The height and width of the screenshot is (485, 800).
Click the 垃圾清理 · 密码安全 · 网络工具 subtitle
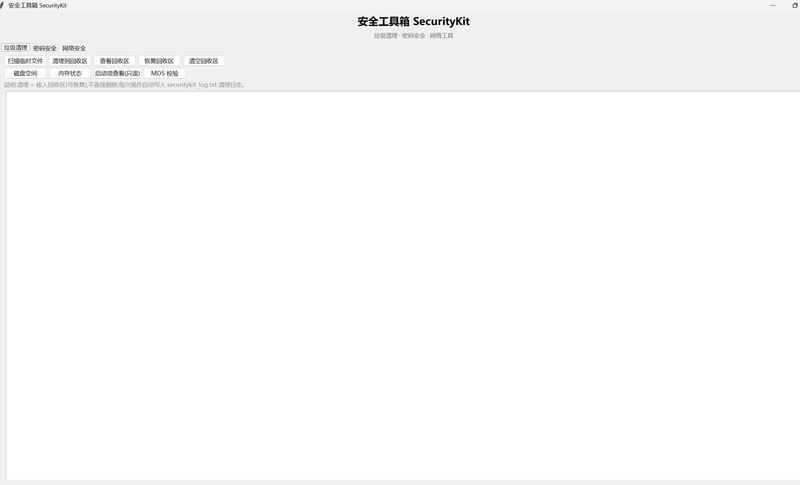pyautogui.click(x=413, y=36)
